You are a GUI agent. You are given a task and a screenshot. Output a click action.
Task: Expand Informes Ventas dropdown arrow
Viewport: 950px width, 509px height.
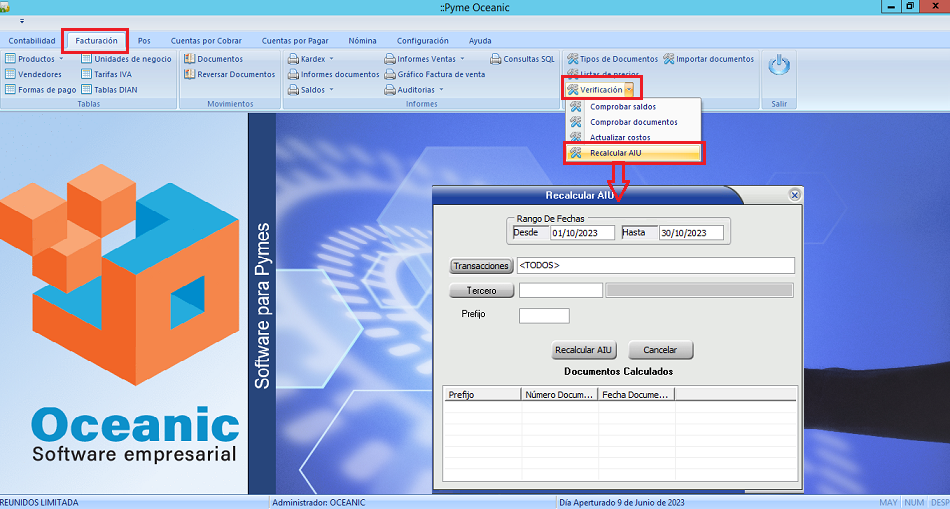pyautogui.click(x=462, y=59)
